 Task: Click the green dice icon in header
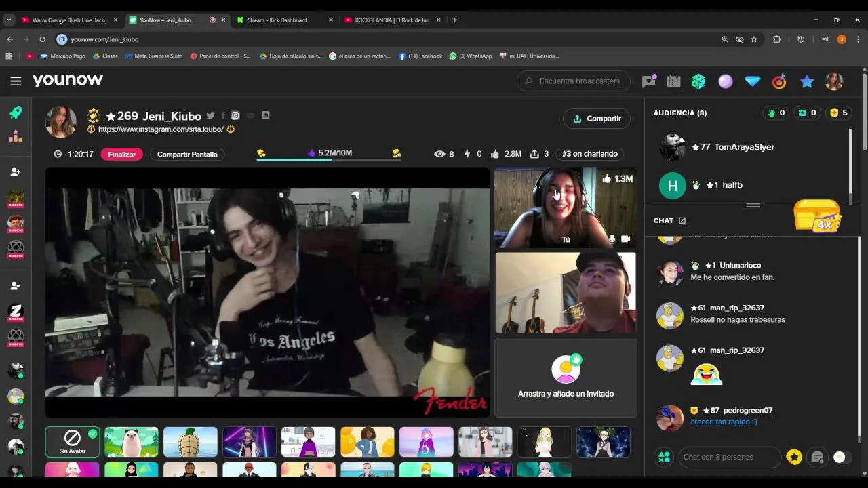pos(698,81)
